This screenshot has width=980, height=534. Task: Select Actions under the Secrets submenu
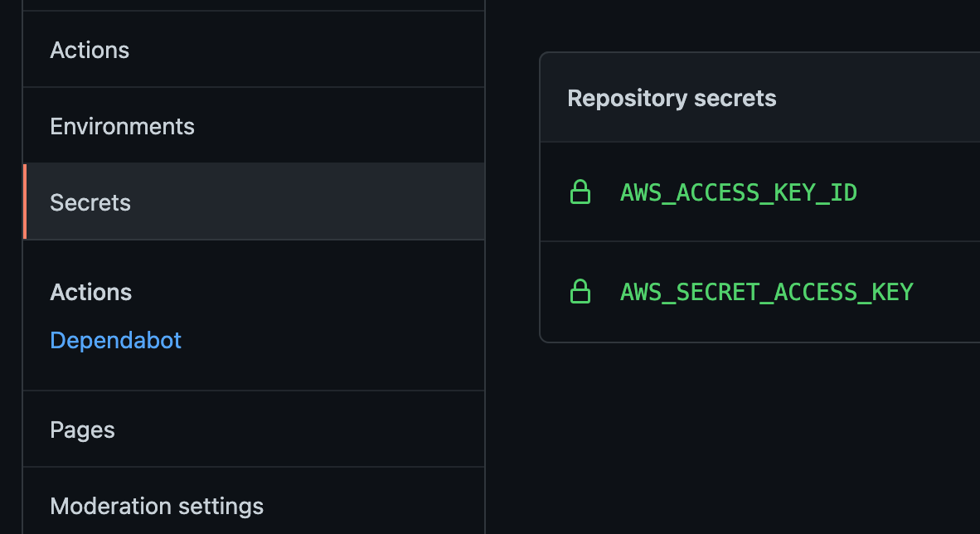90,292
